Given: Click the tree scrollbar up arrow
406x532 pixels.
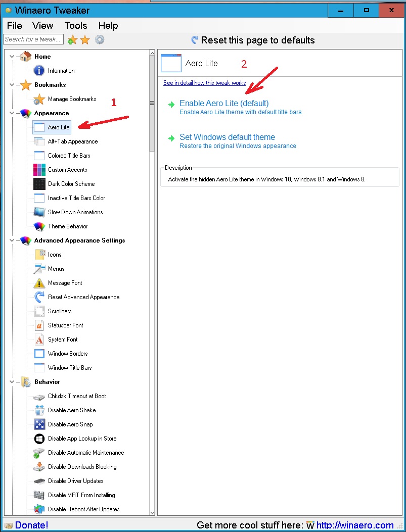Looking at the screenshot, I should [x=152, y=53].
